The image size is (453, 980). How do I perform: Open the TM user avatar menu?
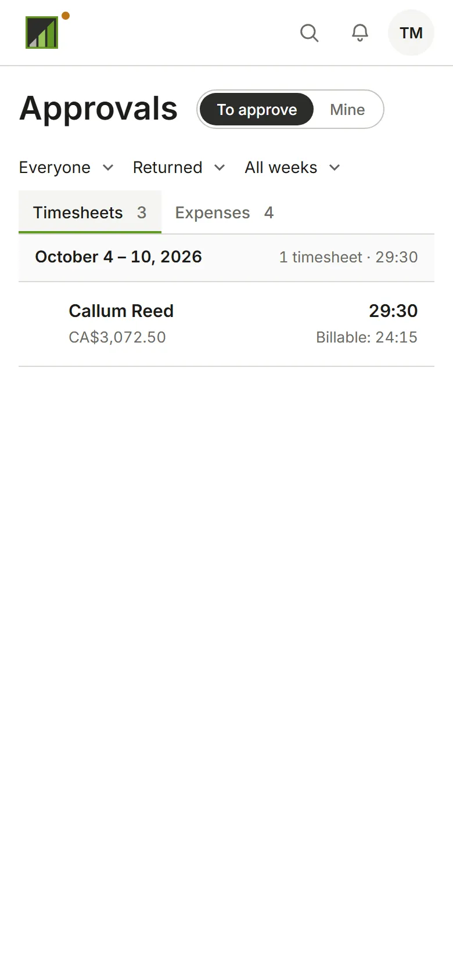411,33
